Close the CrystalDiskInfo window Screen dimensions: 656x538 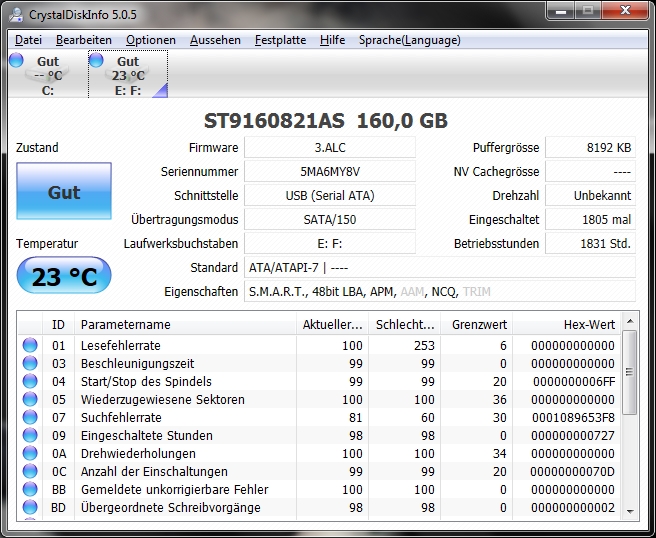(625, 10)
